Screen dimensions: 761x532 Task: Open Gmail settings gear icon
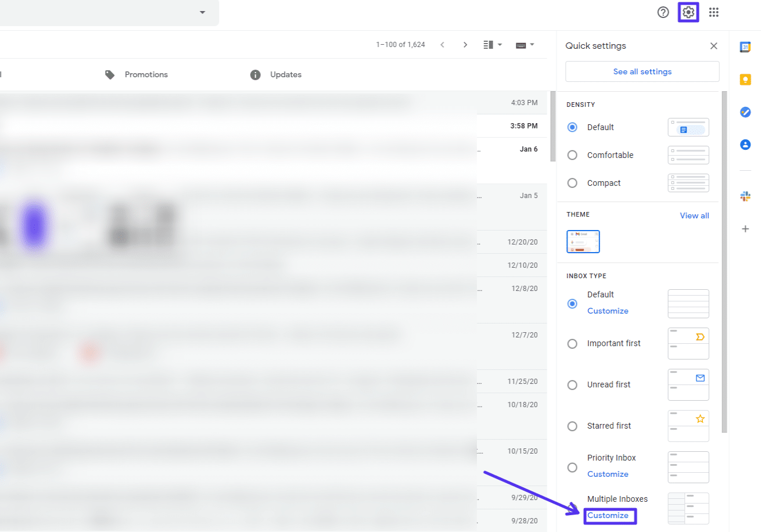point(688,12)
